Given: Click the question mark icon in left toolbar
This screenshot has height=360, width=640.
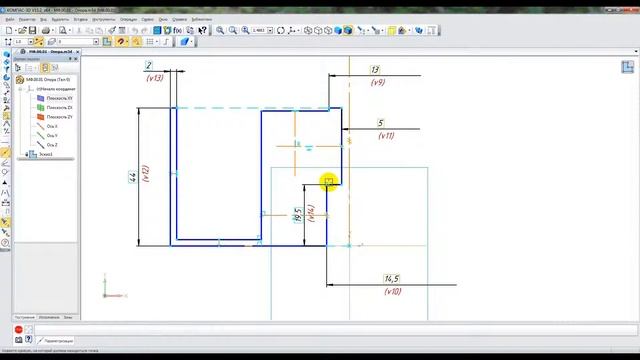Looking at the screenshot, I should [x=5, y=243].
